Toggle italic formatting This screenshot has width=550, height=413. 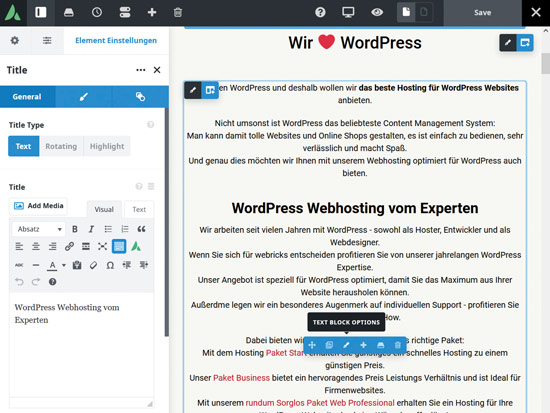91,229
